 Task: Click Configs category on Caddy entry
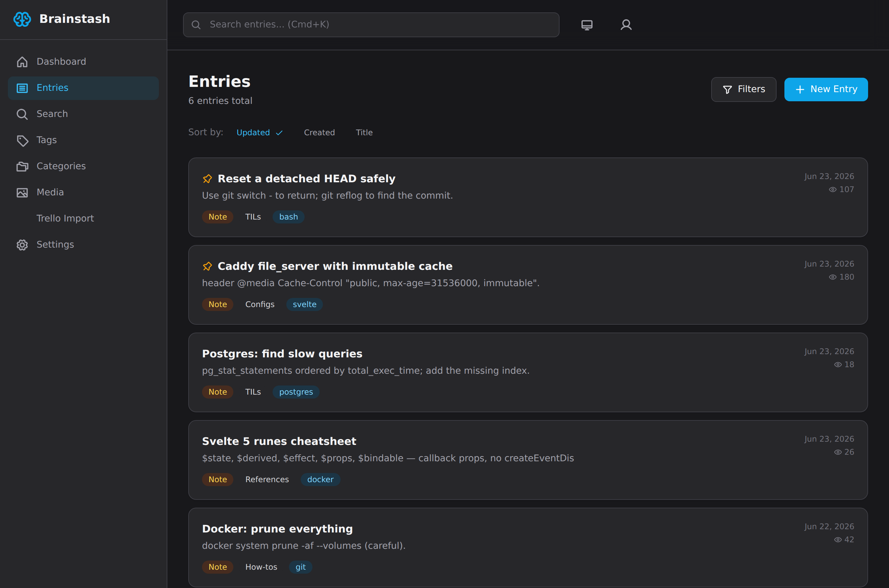pyautogui.click(x=260, y=304)
